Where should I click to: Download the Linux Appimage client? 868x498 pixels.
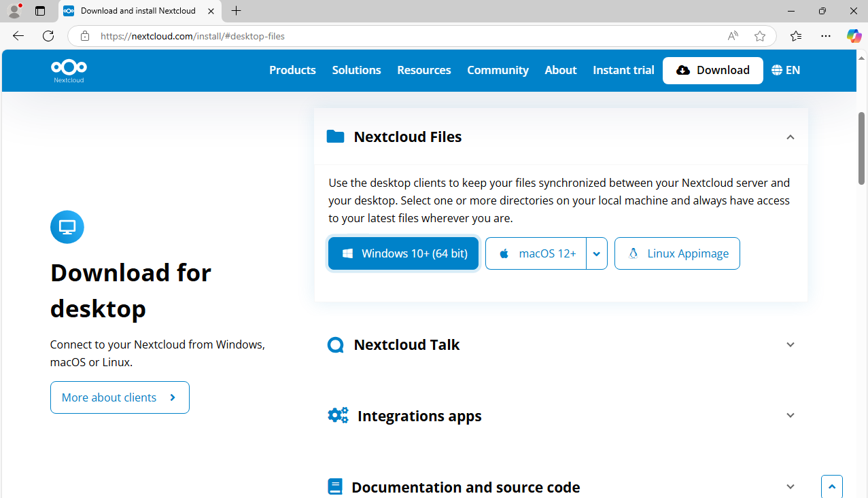(x=677, y=253)
